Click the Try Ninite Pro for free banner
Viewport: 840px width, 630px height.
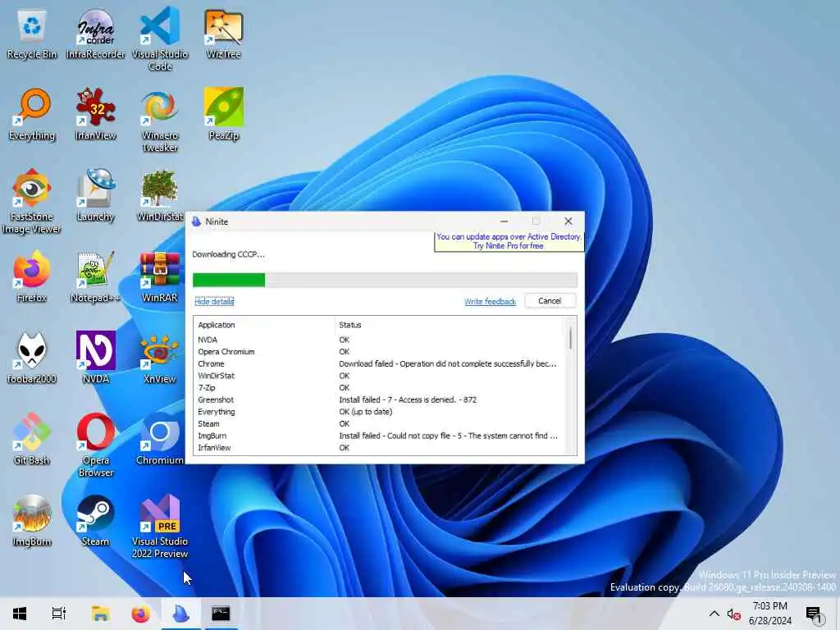(509, 241)
